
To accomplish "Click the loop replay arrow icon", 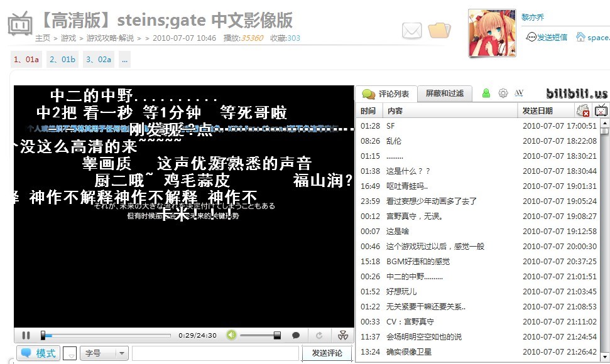I will [x=319, y=335].
